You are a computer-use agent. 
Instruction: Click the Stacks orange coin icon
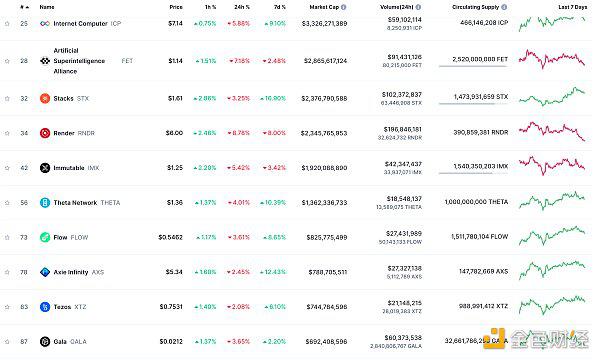coord(45,98)
